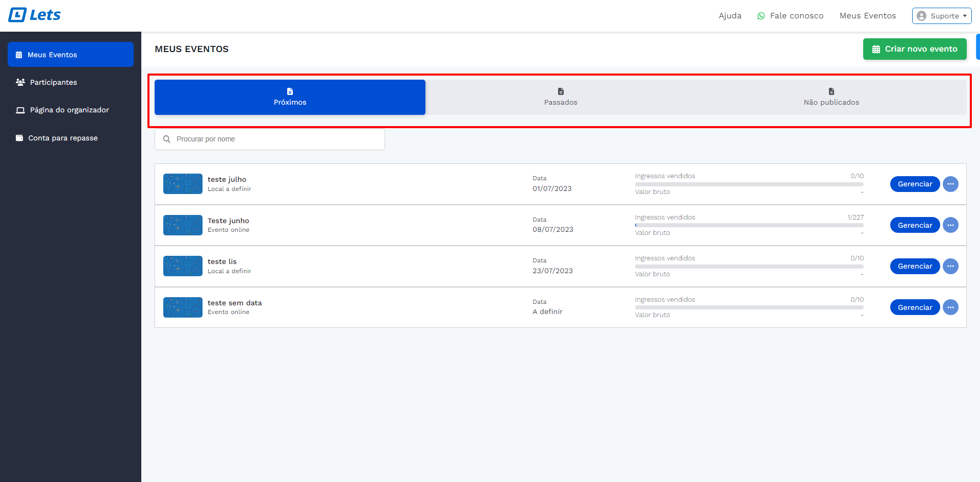Open Página do organizador in sidebar
Image resolution: width=980 pixels, height=482 pixels.
coord(69,110)
